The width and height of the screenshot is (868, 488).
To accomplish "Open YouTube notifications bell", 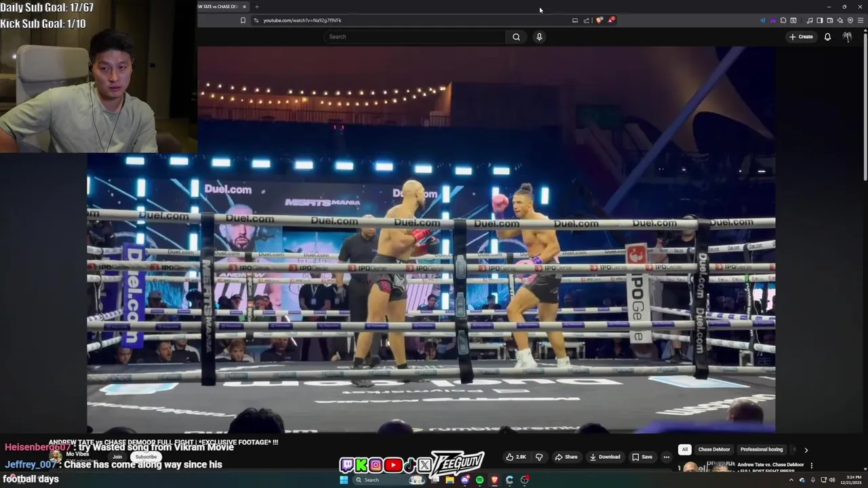I will tap(827, 37).
